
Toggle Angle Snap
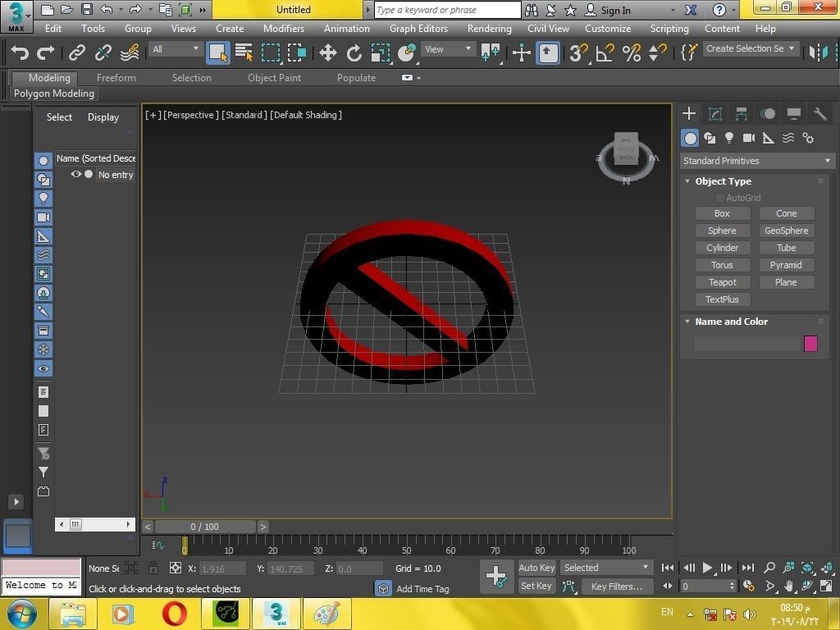click(605, 52)
